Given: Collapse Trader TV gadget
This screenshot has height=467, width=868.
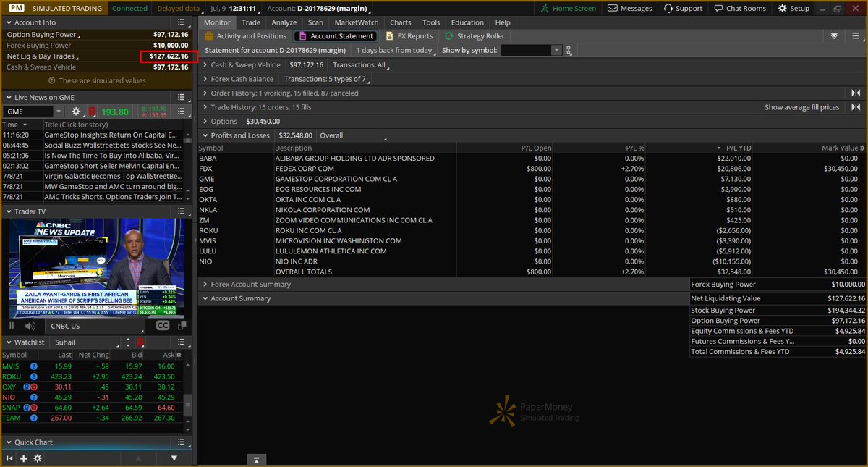Looking at the screenshot, I should (7, 211).
